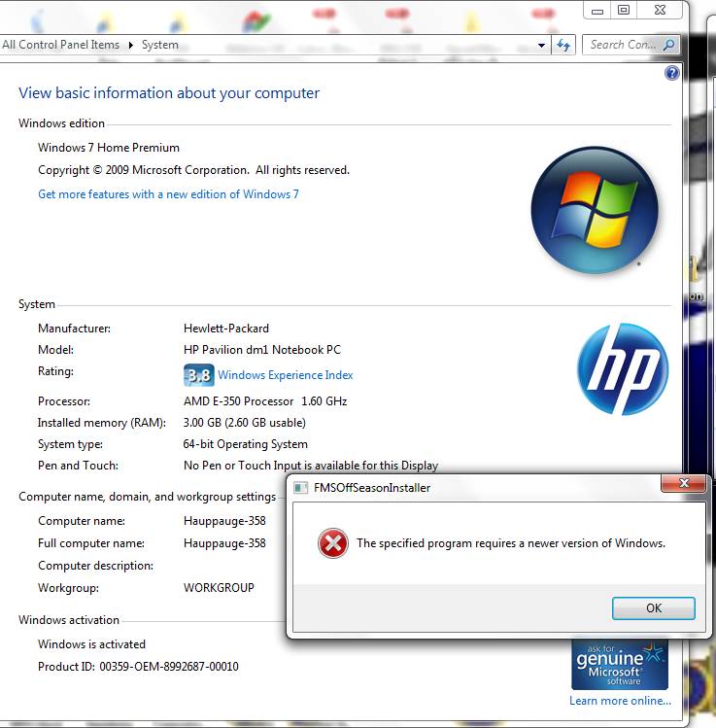
Task: Click the 3.8 rating score badge
Action: (x=198, y=375)
